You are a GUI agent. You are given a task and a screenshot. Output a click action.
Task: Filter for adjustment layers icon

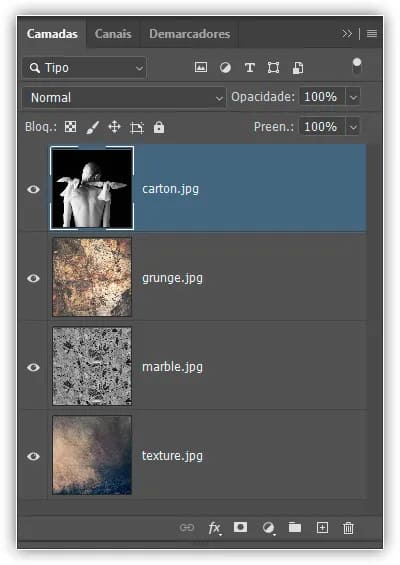[225, 67]
